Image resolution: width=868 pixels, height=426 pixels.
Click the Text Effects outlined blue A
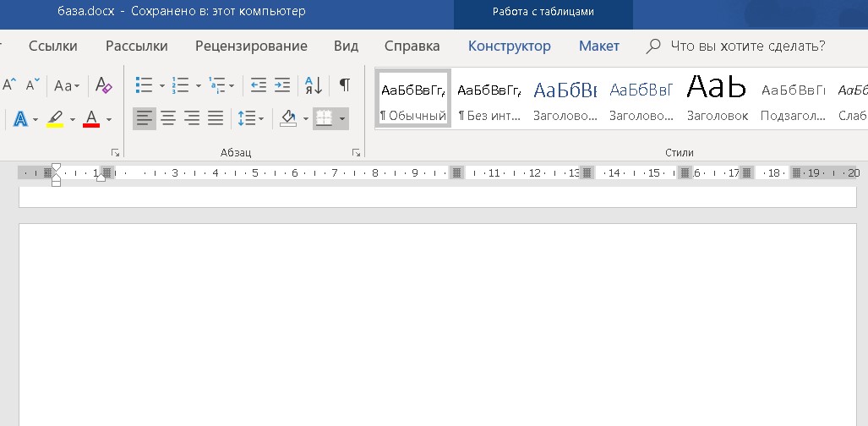(19, 119)
